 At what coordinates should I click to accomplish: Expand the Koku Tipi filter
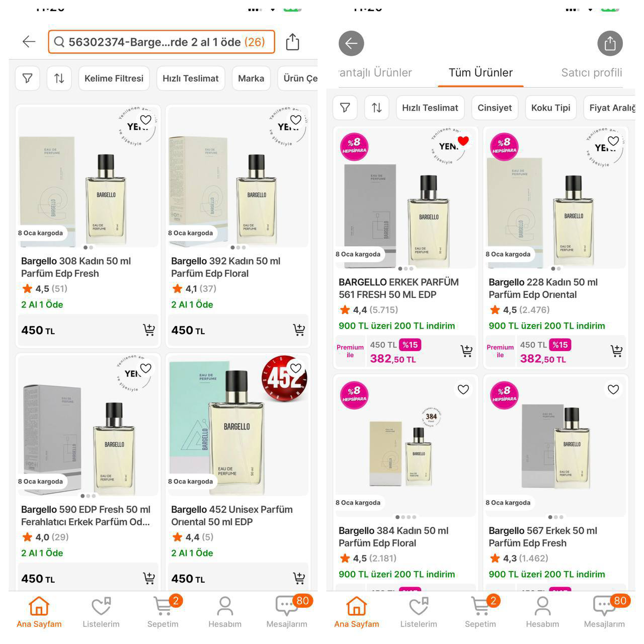point(550,108)
